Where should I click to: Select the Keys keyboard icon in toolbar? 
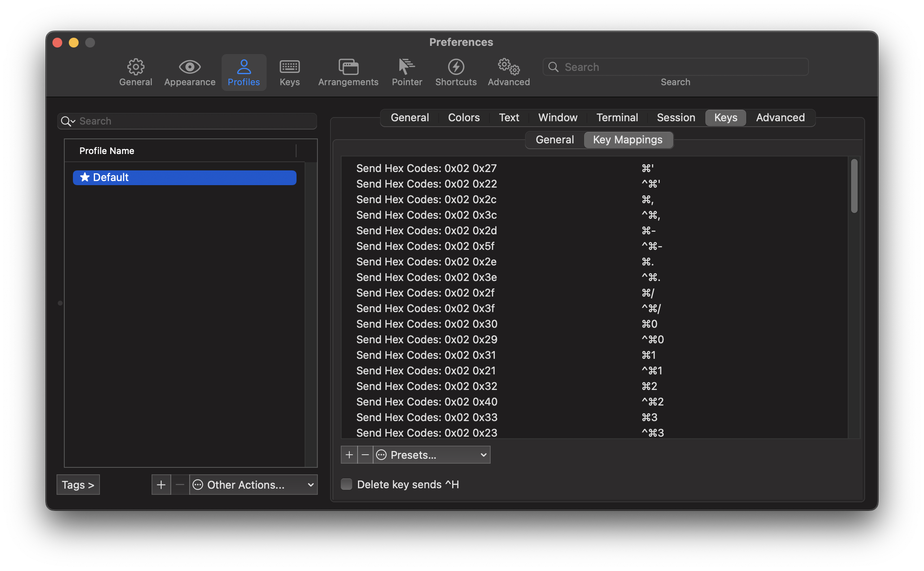pos(290,67)
